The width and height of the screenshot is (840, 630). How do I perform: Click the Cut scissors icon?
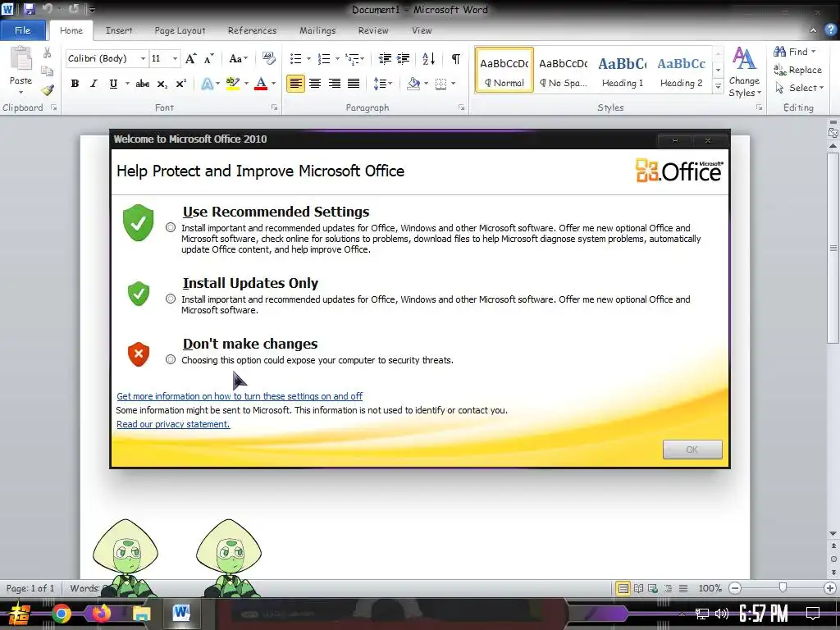47,53
